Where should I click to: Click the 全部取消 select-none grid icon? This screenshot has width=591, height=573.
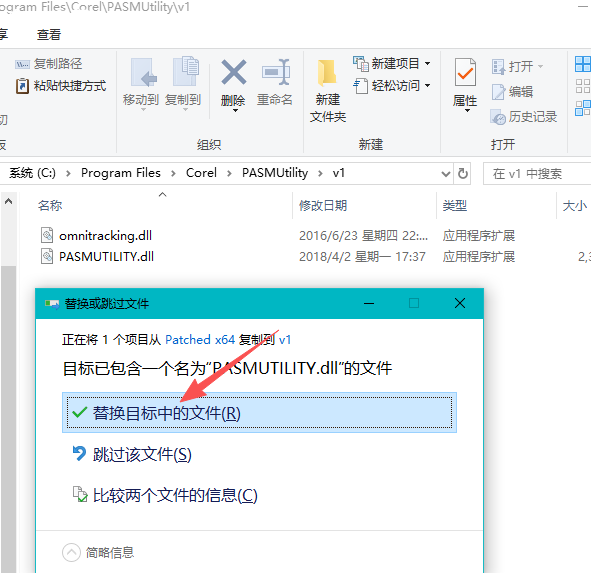pyautogui.click(x=583, y=86)
